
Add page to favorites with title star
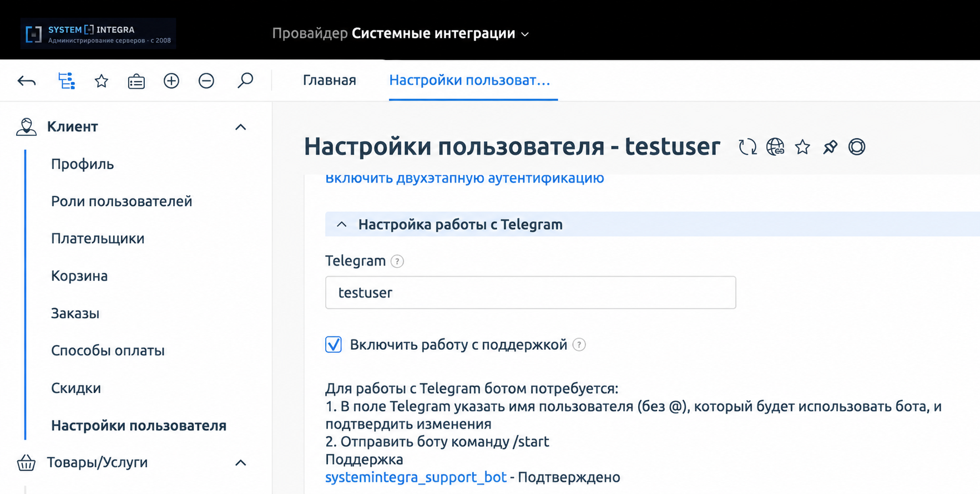pyautogui.click(x=802, y=147)
